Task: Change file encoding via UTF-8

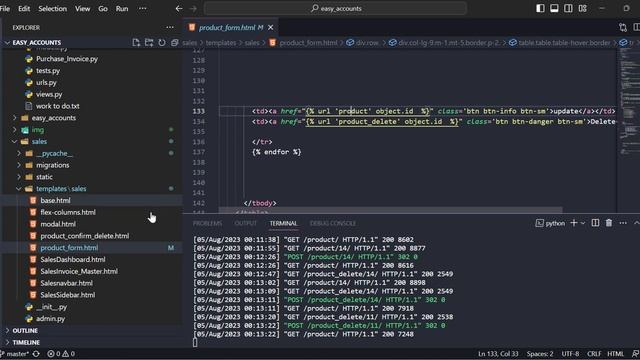Action: coord(570,354)
